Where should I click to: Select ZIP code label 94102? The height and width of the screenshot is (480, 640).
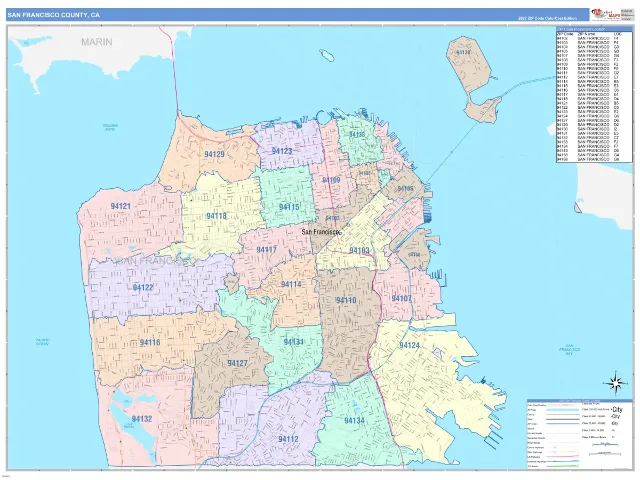point(332,218)
